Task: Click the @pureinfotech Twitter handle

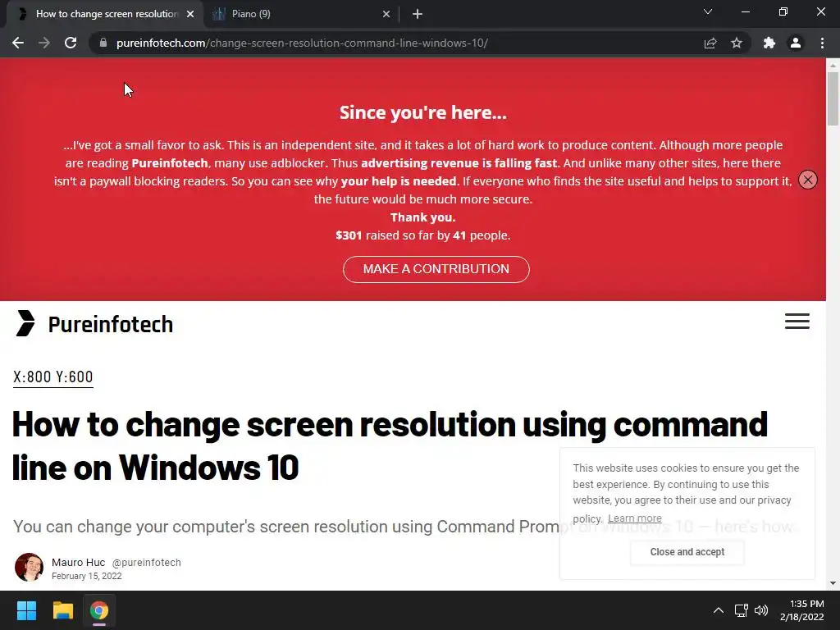Action: (146, 563)
